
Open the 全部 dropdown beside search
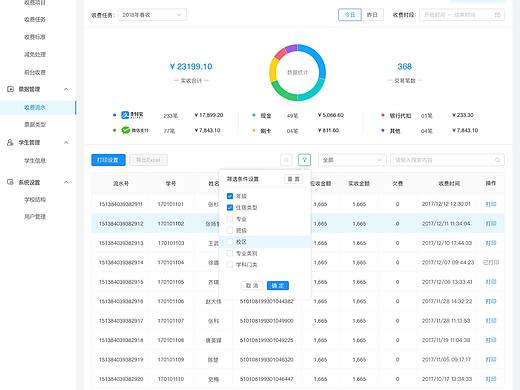(x=352, y=160)
